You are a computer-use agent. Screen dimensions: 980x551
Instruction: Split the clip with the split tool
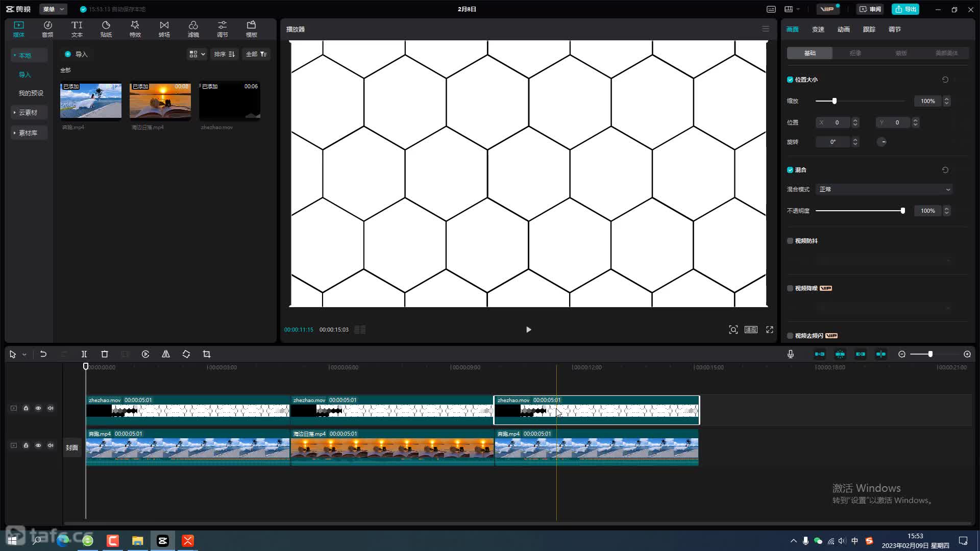click(x=84, y=354)
